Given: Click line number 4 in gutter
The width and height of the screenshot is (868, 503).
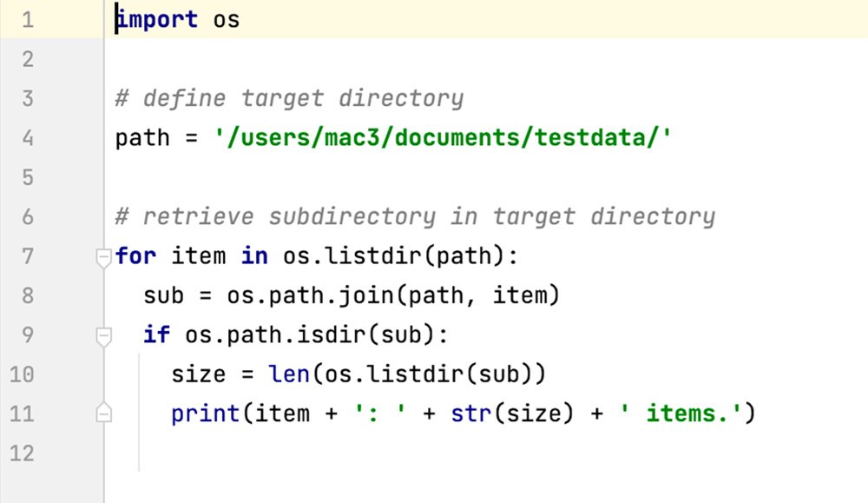Looking at the screenshot, I should pyautogui.click(x=28, y=137).
